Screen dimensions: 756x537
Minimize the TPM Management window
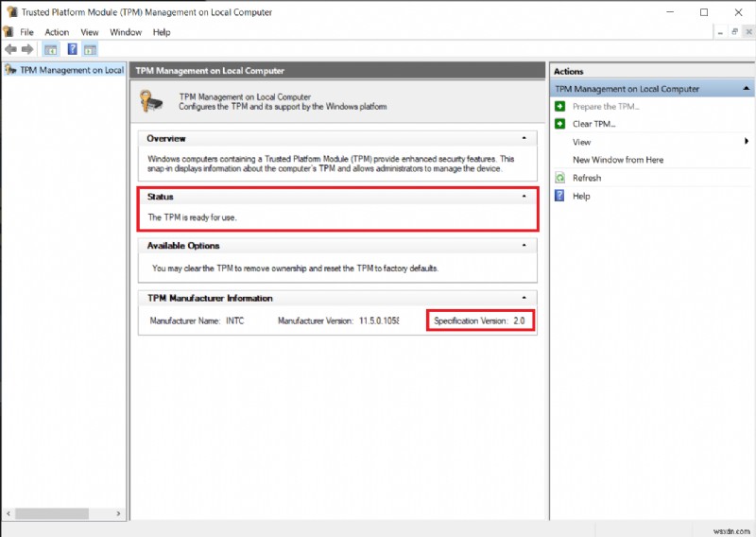point(670,12)
